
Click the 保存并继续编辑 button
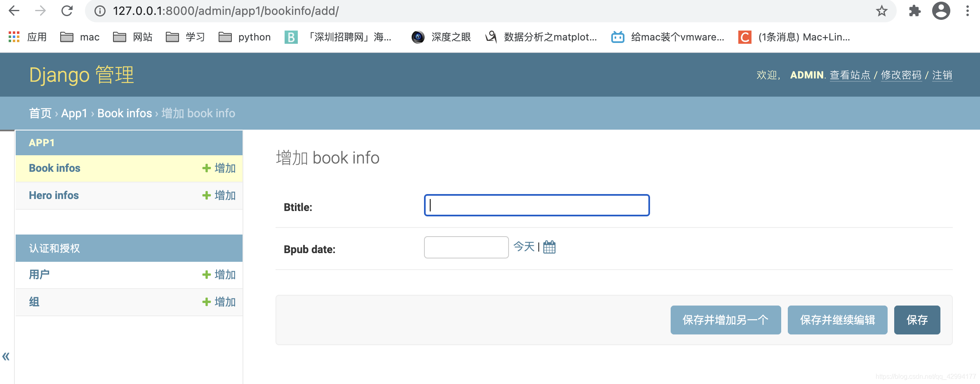(837, 320)
